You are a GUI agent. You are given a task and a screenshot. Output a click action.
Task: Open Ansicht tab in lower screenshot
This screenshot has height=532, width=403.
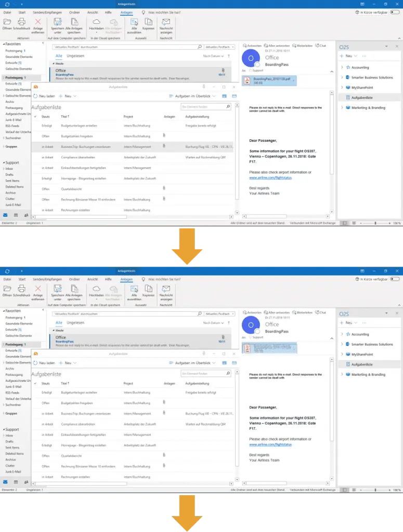(x=93, y=279)
